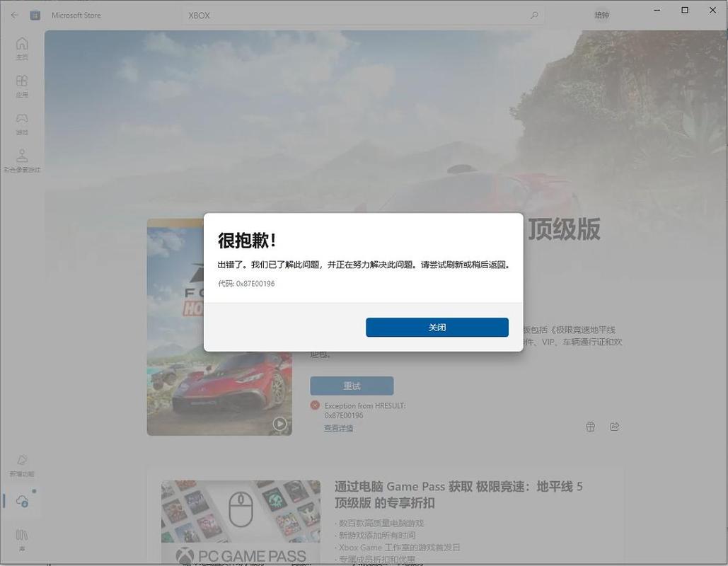Click the share icon on product page
The height and width of the screenshot is (566, 728).
[x=615, y=426]
